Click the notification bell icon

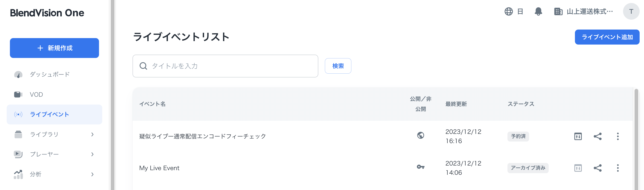click(x=539, y=11)
